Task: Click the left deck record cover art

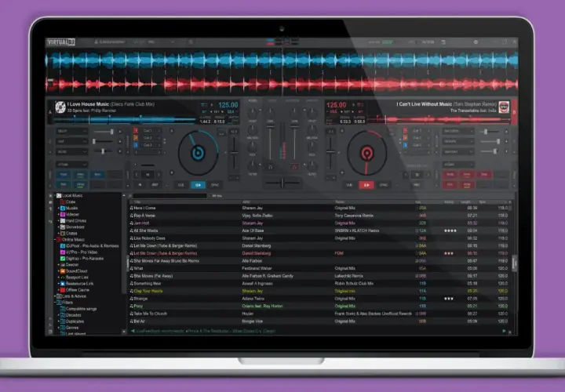Action: (60, 107)
